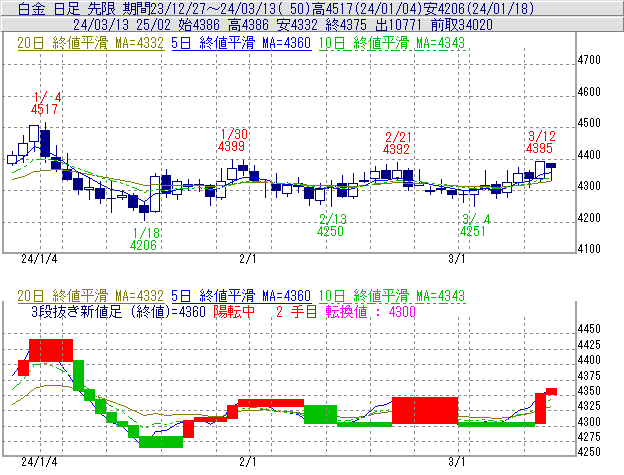This screenshot has width=624, height=475.
Task: Click the 安4206(24/01/18) header value
Action: [x=478, y=8]
